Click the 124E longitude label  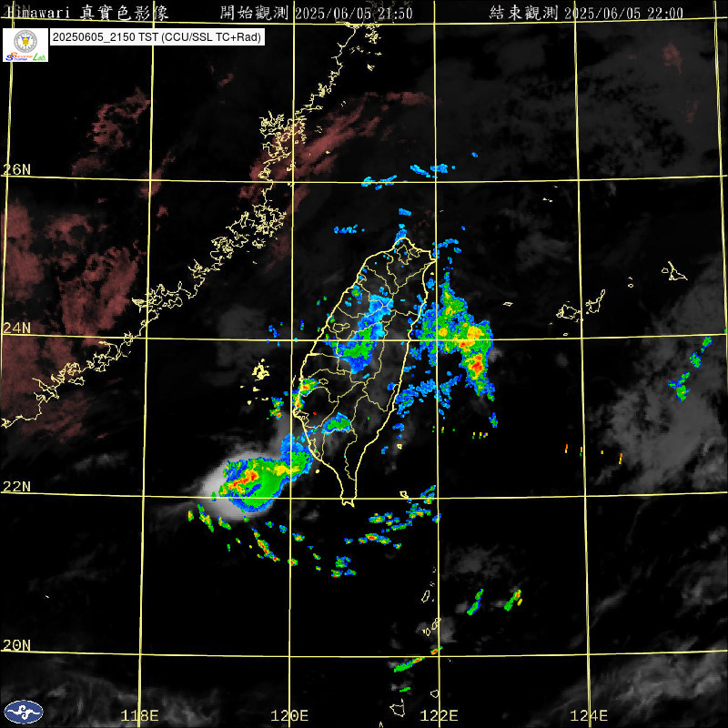point(591,715)
